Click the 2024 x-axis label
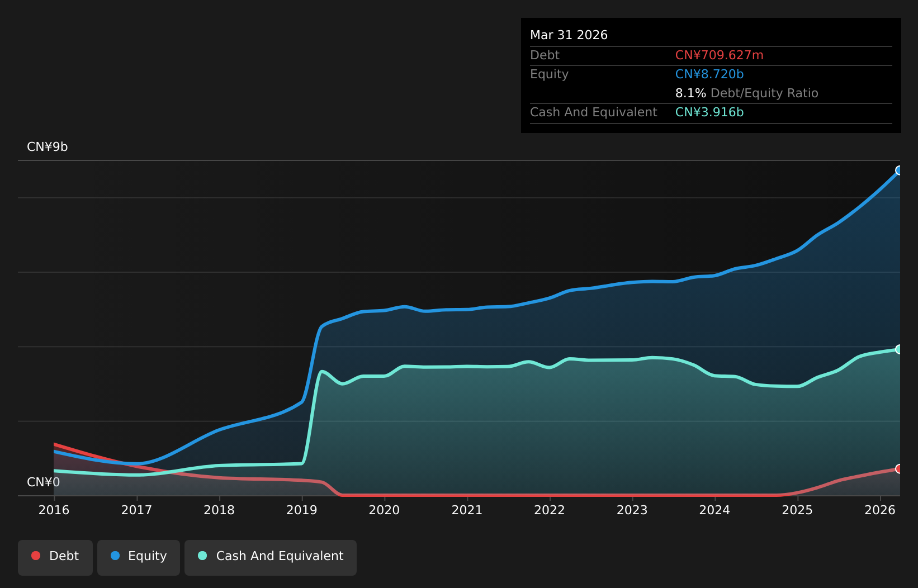Viewport: 918px width, 588px height. click(x=714, y=510)
